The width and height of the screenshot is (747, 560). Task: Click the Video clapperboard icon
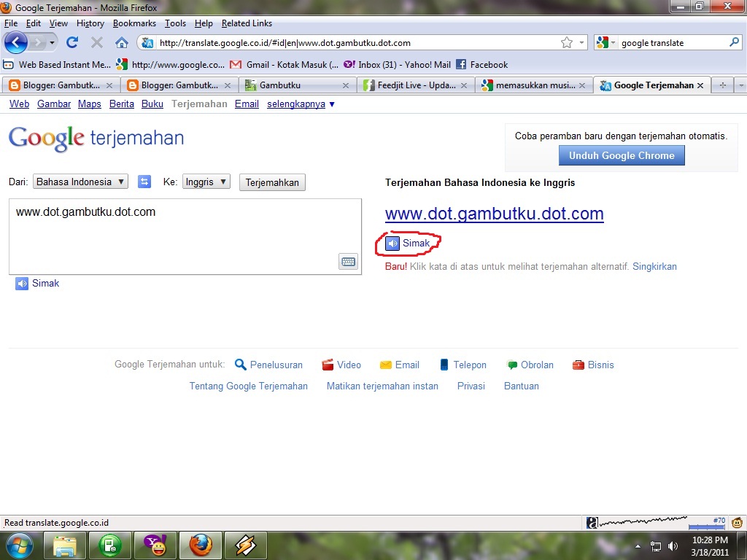pos(328,365)
